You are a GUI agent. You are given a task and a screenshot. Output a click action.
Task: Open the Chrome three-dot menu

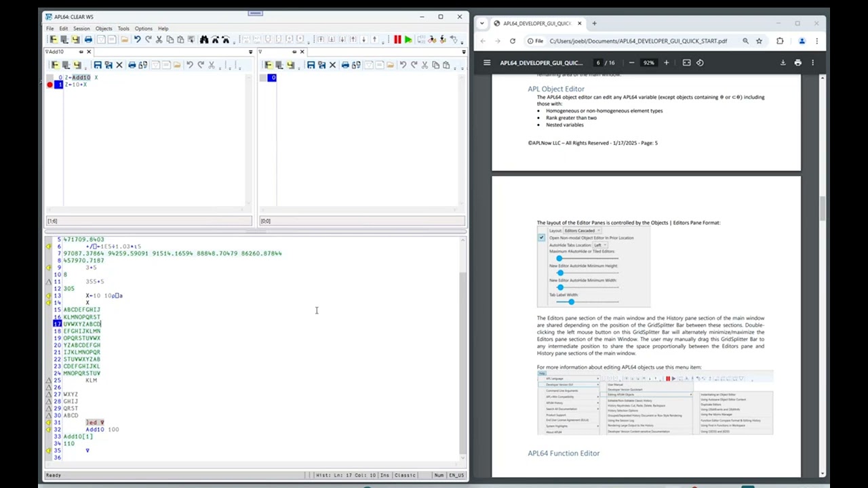(816, 41)
